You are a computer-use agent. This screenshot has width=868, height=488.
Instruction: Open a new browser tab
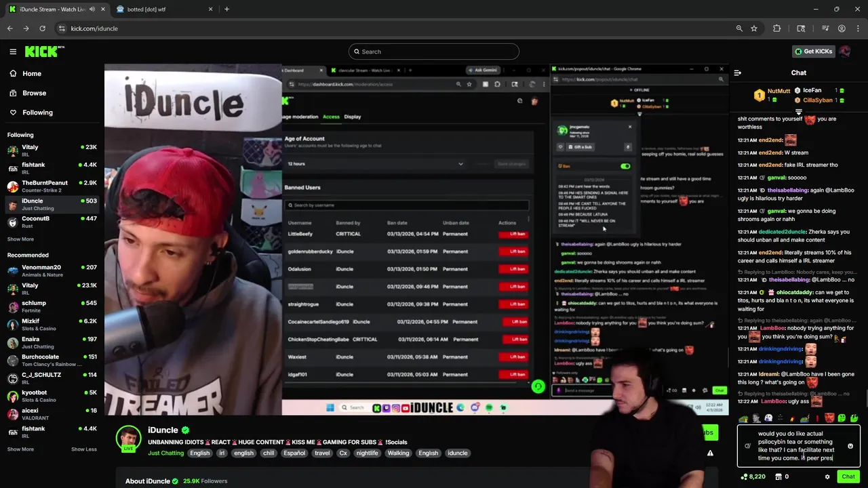[226, 9]
